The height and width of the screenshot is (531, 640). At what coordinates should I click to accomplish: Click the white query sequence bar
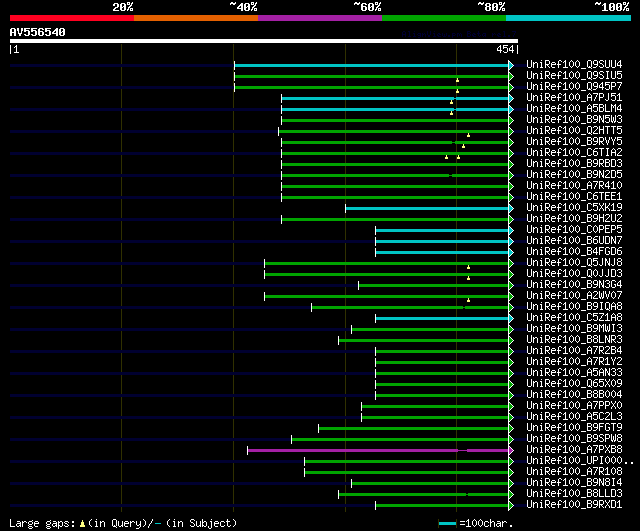(x=264, y=41)
